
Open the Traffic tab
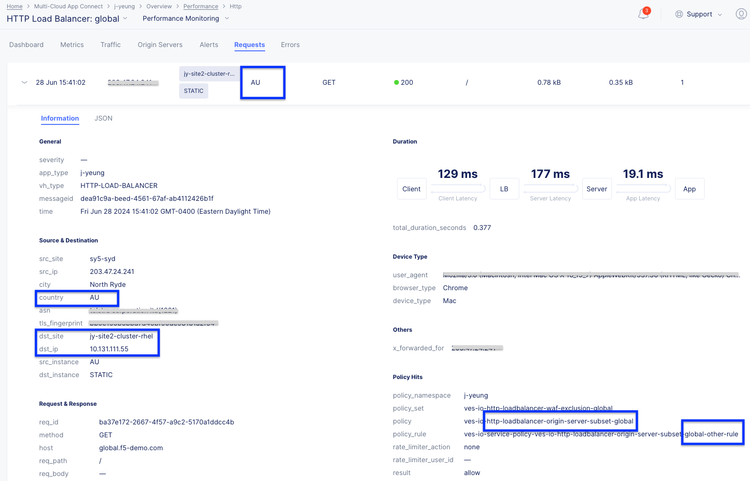pos(110,45)
